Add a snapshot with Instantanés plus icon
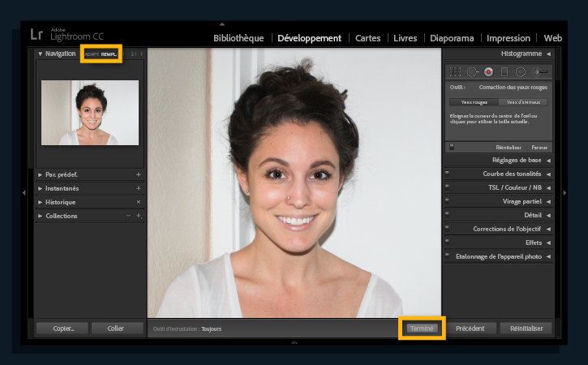This screenshot has width=588, height=365. [139, 188]
